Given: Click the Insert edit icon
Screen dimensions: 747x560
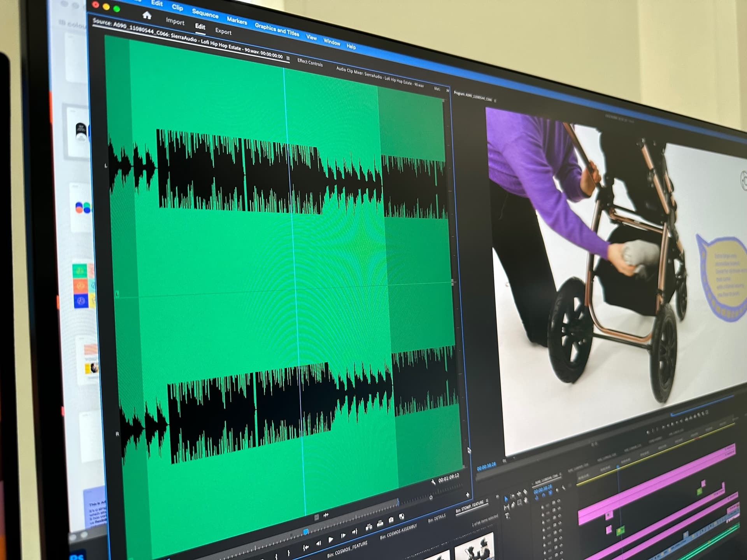Looking at the screenshot, I should [x=368, y=527].
